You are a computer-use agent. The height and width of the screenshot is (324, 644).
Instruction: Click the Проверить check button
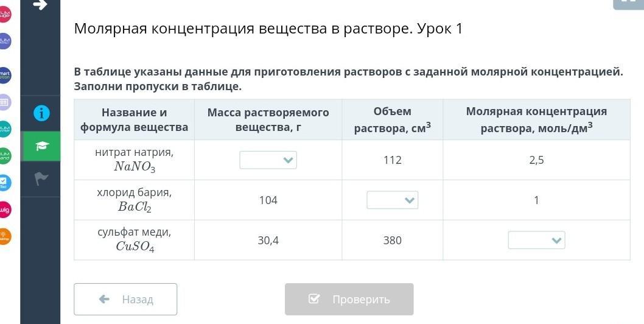(349, 299)
